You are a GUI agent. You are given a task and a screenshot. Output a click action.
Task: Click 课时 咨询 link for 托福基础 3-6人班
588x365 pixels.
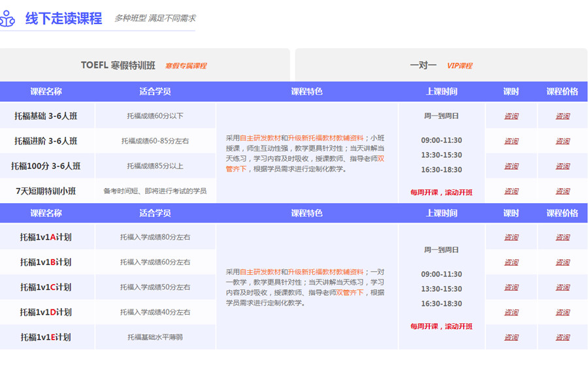click(x=511, y=116)
